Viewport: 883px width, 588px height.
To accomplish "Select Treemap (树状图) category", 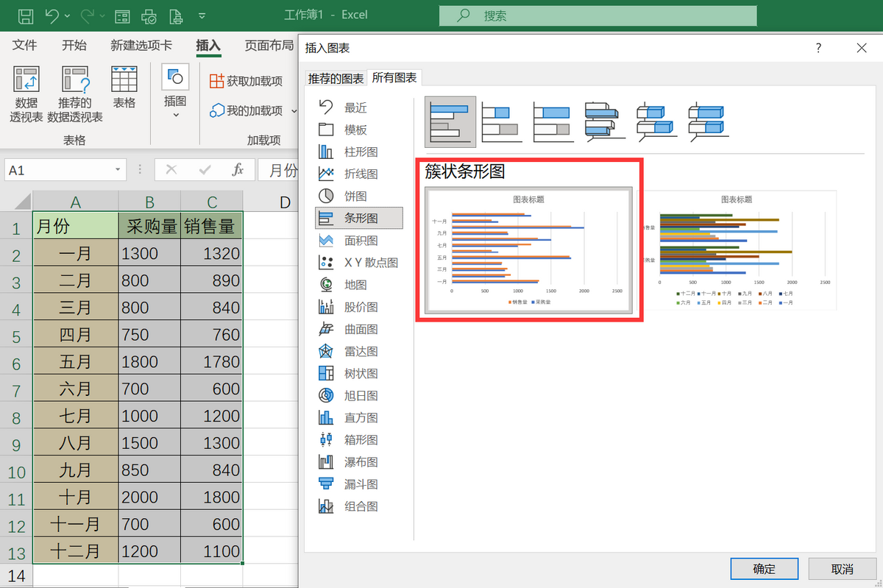I will [x=359, y=374].
